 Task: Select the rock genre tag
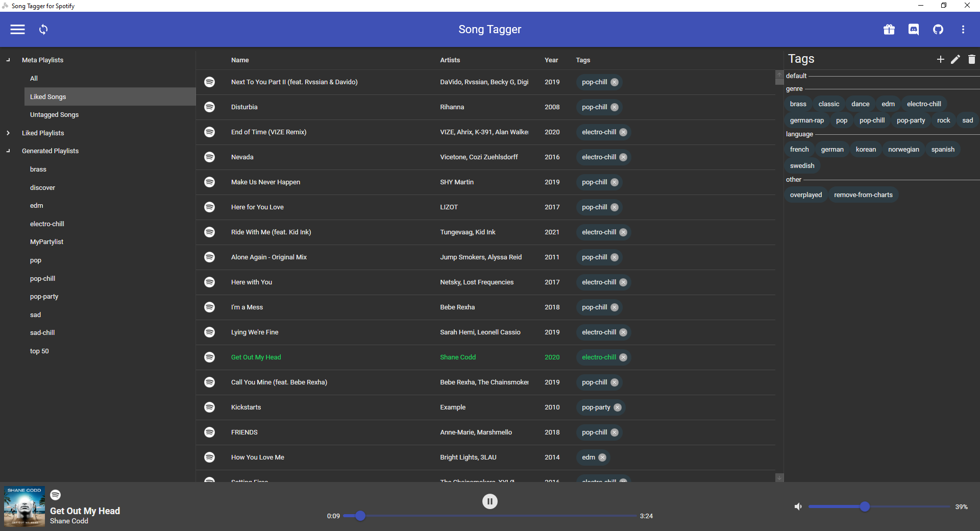click(x=943, y=120)
